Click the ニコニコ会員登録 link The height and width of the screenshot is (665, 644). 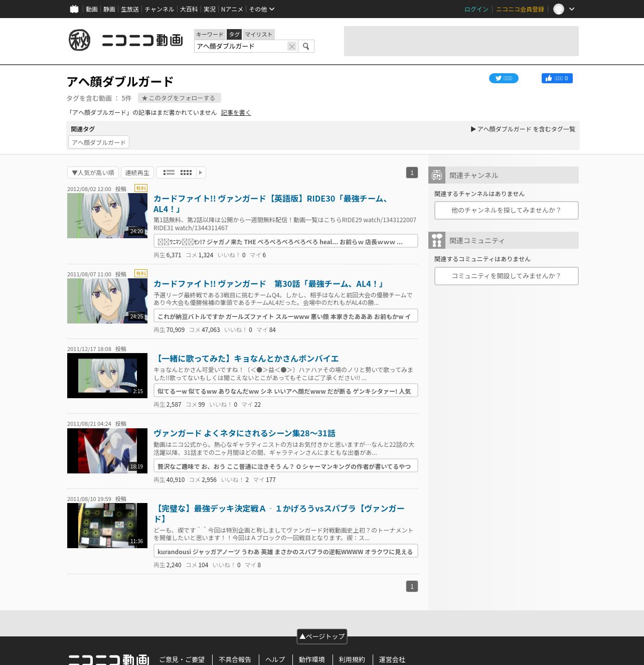520,9
